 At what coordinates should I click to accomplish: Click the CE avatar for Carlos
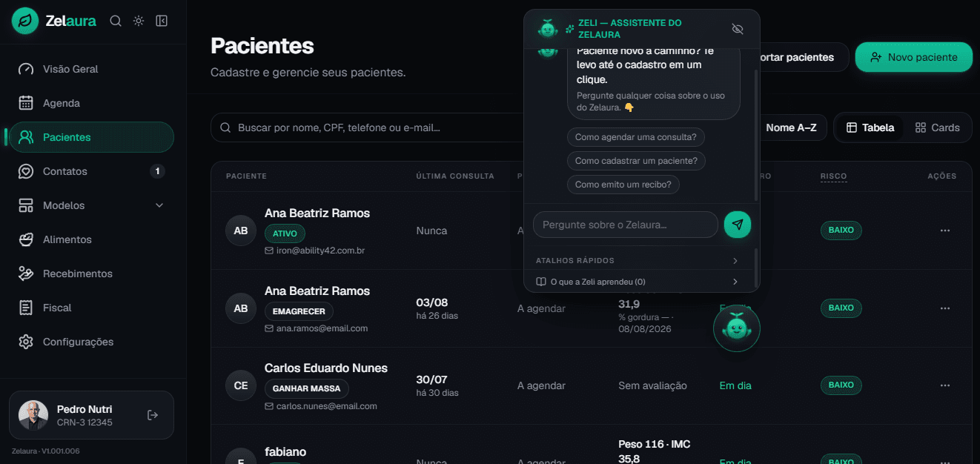click(241, 385)
